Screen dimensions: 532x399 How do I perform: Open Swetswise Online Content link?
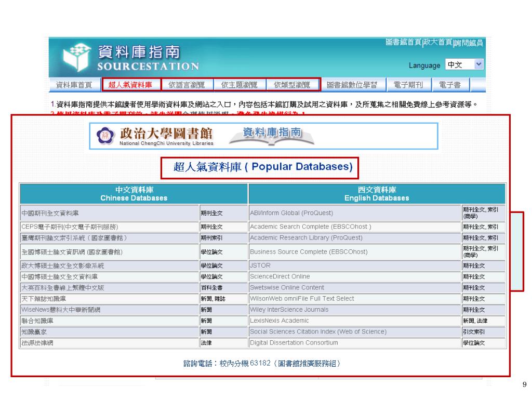(x=287, y=287)
